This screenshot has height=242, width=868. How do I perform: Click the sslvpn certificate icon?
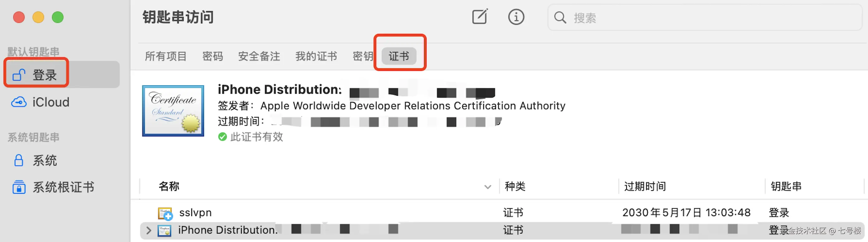click(165, 213)
